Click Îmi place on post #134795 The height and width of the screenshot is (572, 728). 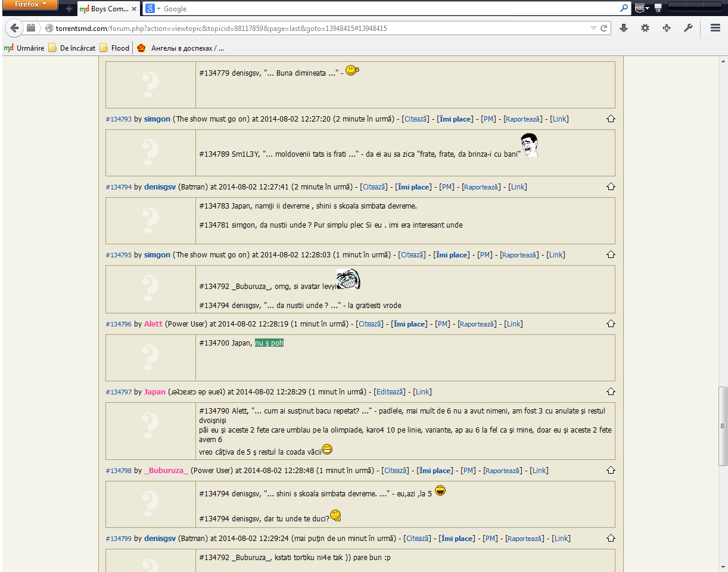coord(451,255)
